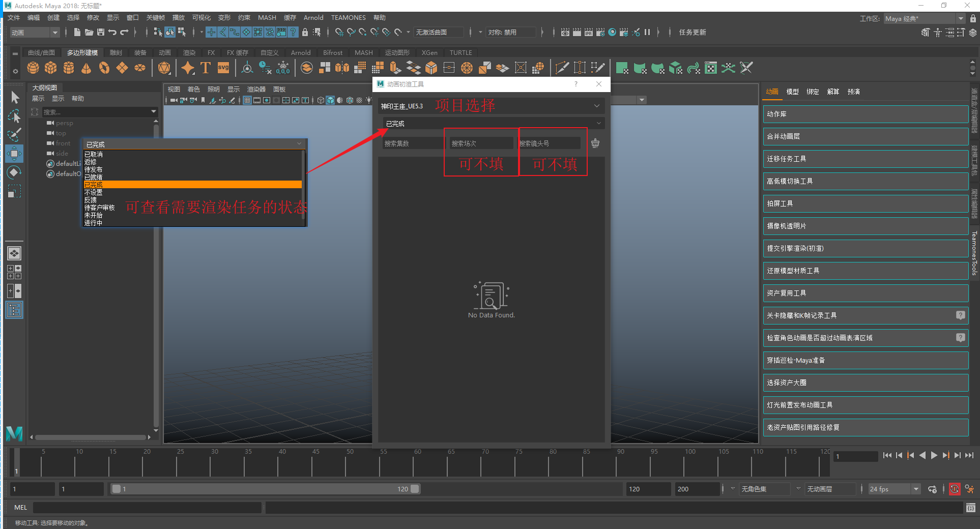Toggle the auto keyframe button

[955, 489]
